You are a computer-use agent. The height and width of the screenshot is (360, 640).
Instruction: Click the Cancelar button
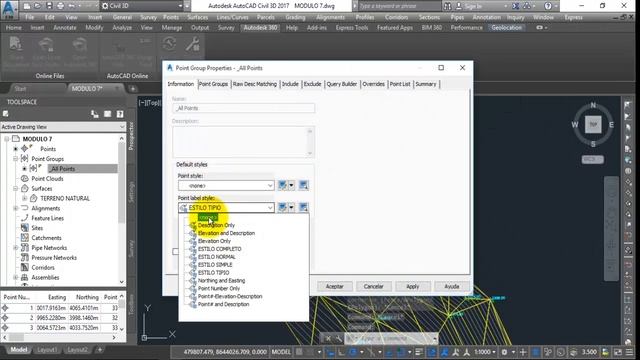pyautogui.click(x=373, y=287)
